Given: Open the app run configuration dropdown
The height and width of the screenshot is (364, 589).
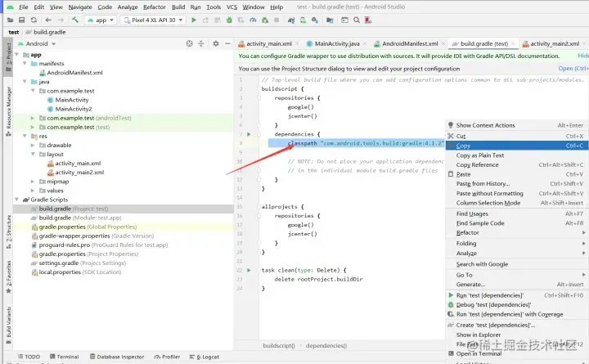Looking at the screenshot, I should [101, 20].
